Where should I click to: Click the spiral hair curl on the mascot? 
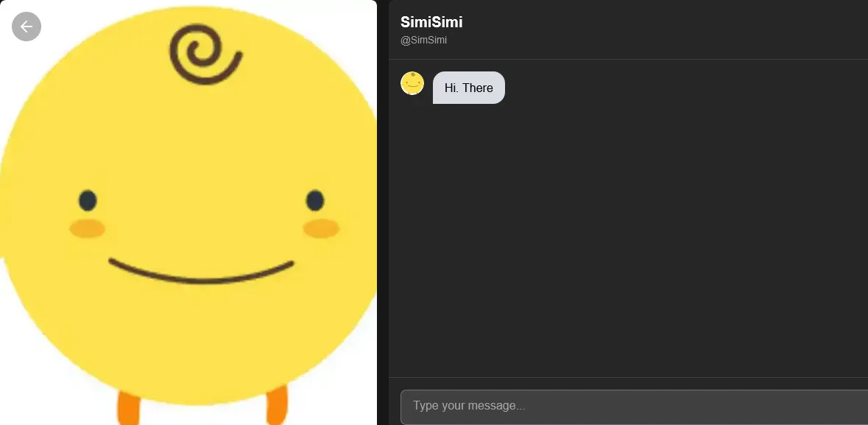[205, 54]
